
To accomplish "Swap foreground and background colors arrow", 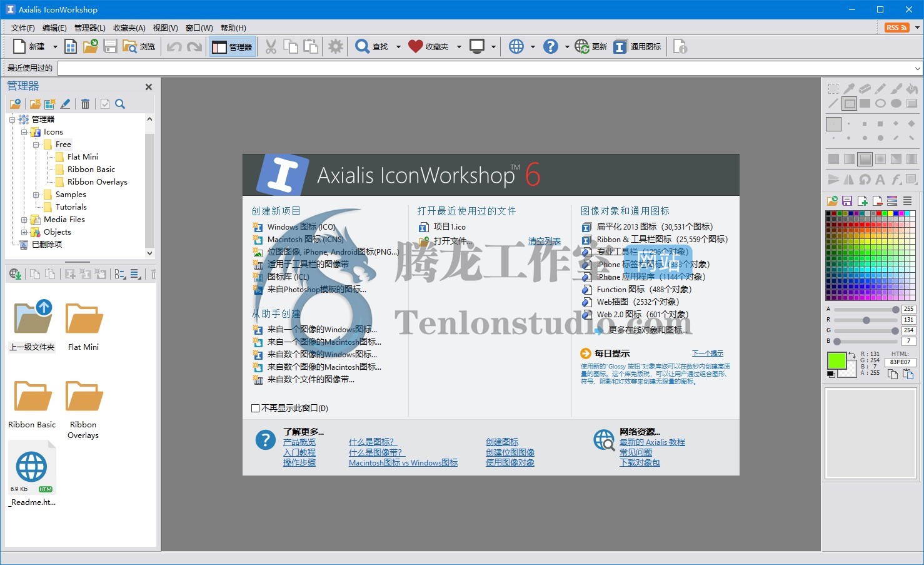I will [851, 355].
